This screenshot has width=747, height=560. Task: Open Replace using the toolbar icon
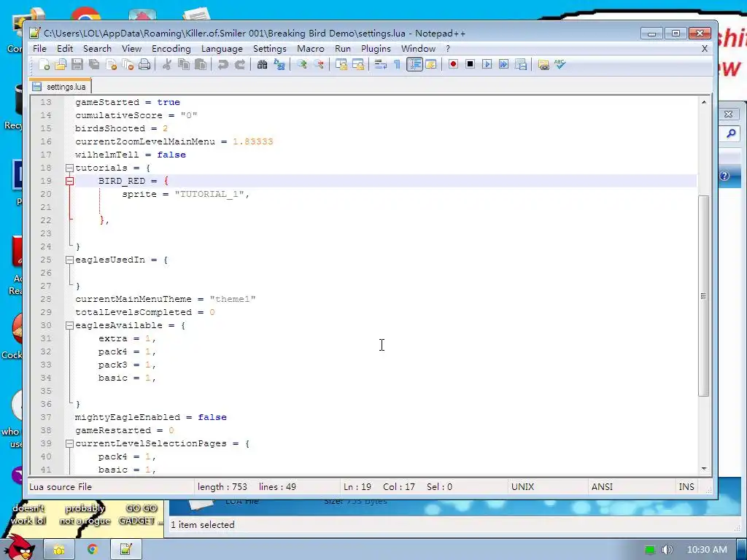279,64
